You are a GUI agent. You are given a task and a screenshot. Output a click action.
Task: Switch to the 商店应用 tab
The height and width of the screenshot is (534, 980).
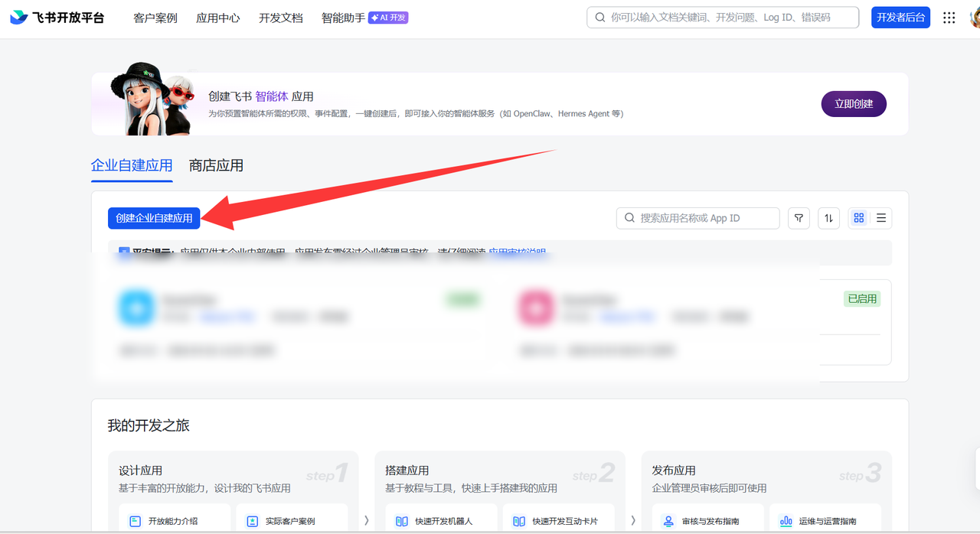pyautogui.click(x=216, y=165)
